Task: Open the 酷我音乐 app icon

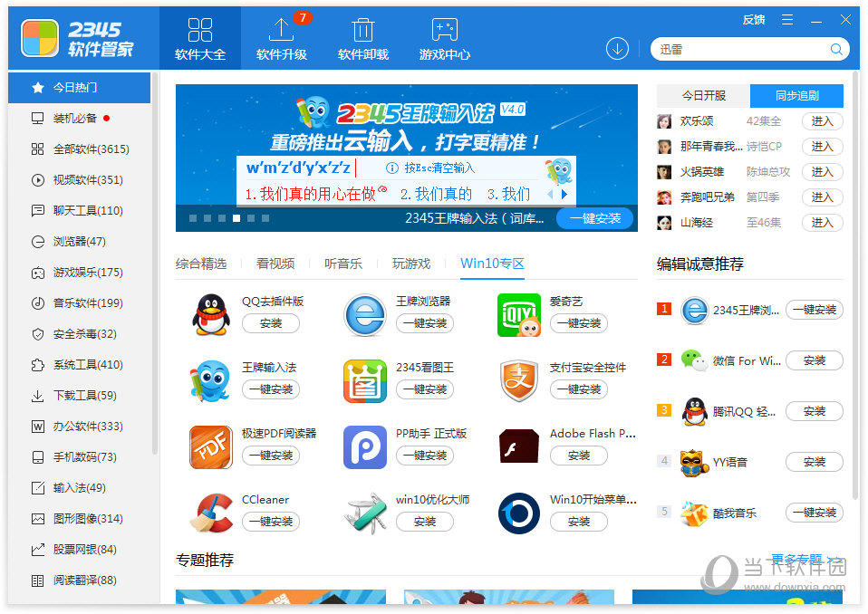Action: pos(694,513)
